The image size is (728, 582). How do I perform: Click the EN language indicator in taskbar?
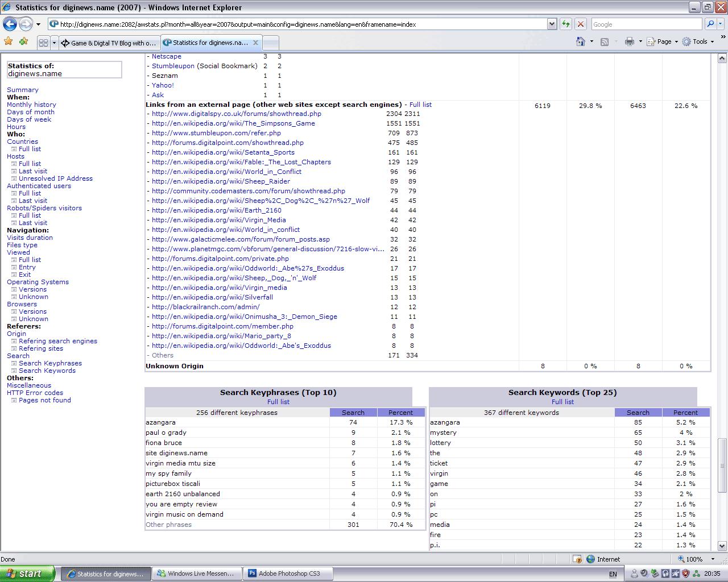point(613,574)
